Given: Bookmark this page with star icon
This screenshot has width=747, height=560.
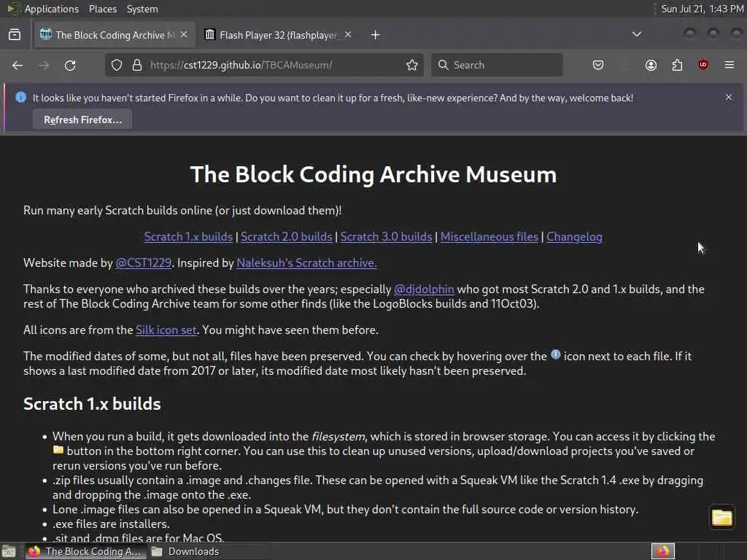Looking at the screenshot, I should (x=412, y=65).
